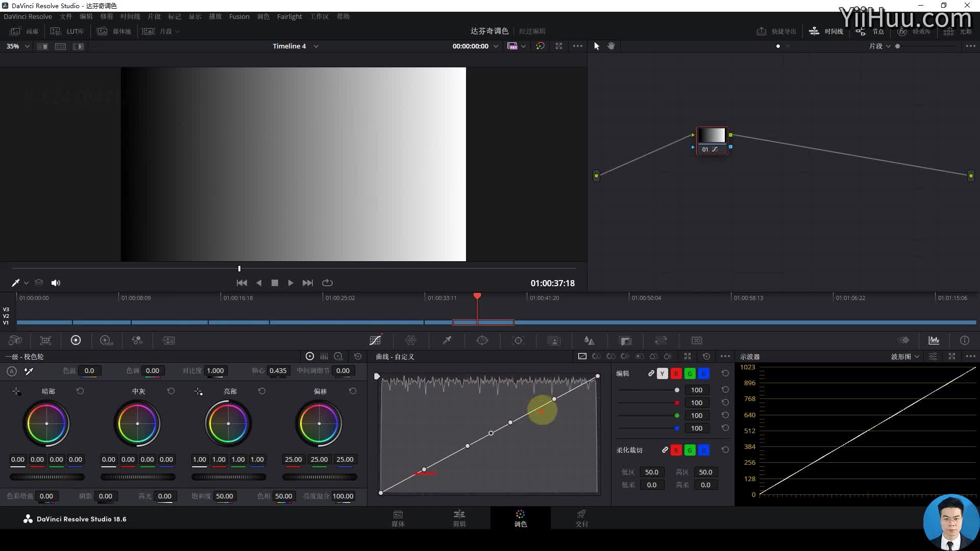The width and height of the screenshot is (980, 551).
Task: Click the 快捷导出 quick export button
Action: 776,31
